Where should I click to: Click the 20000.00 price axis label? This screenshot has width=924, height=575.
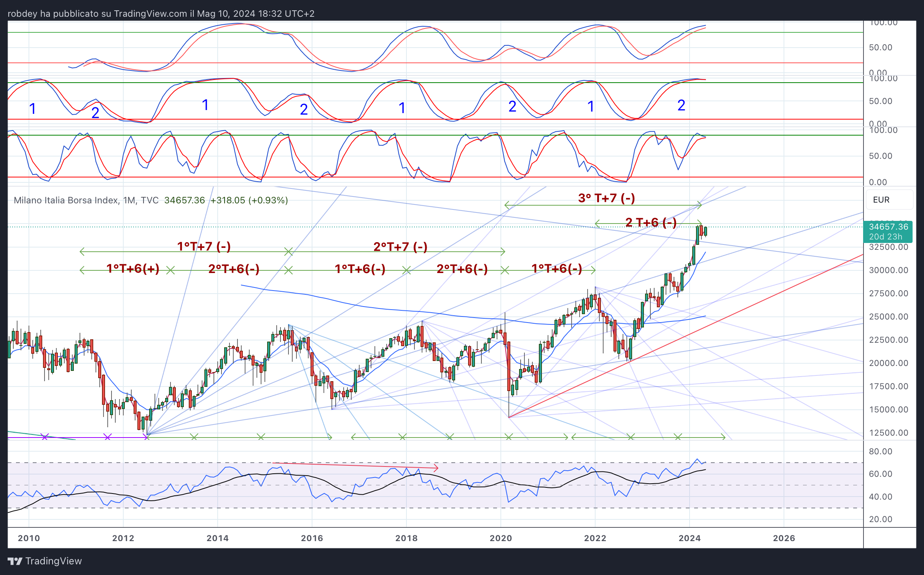pyautogui.click(x=889, y=363)
